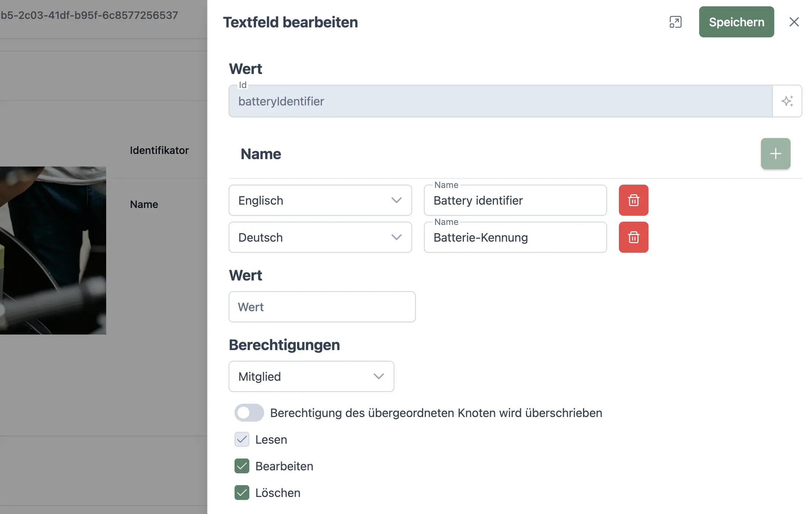This screenshot has width=812, height=514.
Task: Uncheck the Bearbeiten permission
Action: click(242, 466)
